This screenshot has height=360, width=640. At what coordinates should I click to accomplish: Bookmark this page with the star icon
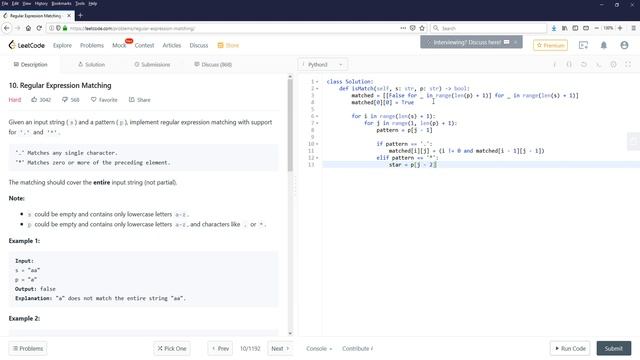point(422,28)
